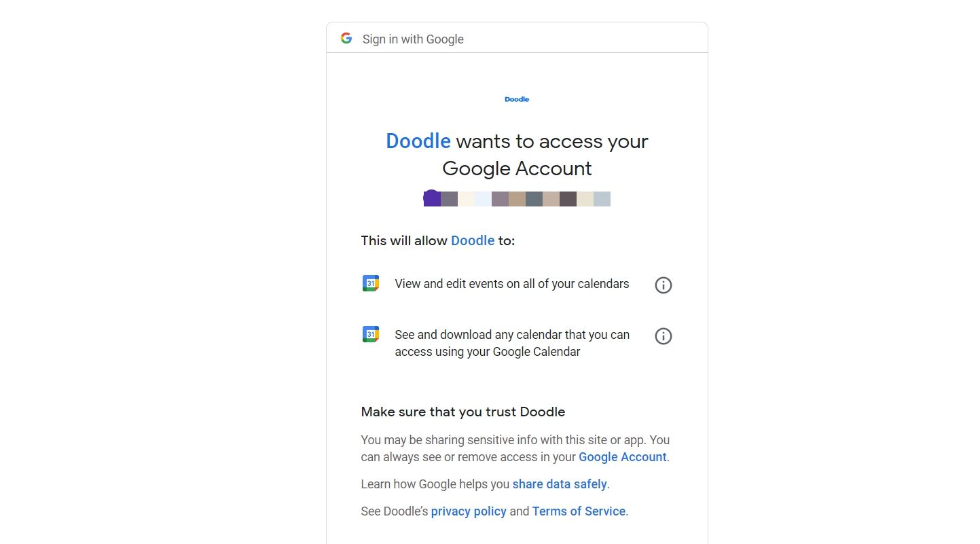Image resolution: width=980 pixels, height=544 pixels.
Task: Click the Google Calendar icon beside download calendar permission
Action: pos(370,334)
